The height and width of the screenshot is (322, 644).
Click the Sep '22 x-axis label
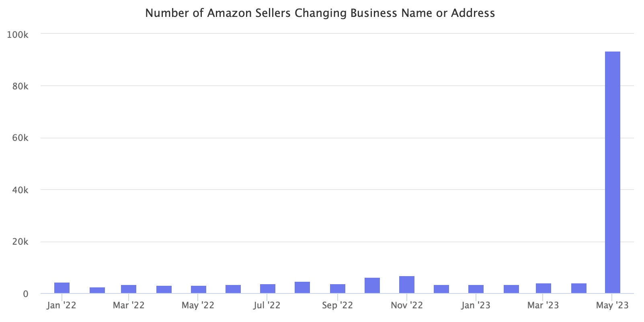point(337,305)
